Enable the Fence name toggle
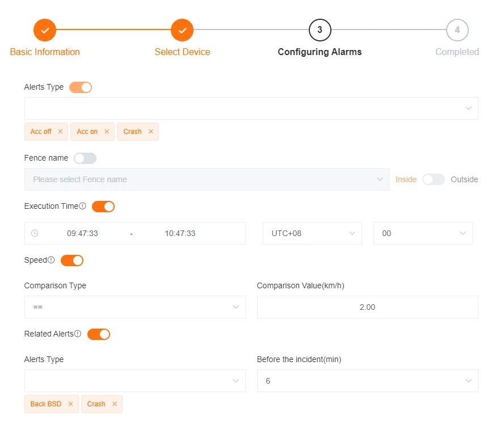Image resolution: width=504 pixels, height=437 pixels. (85, 158)
